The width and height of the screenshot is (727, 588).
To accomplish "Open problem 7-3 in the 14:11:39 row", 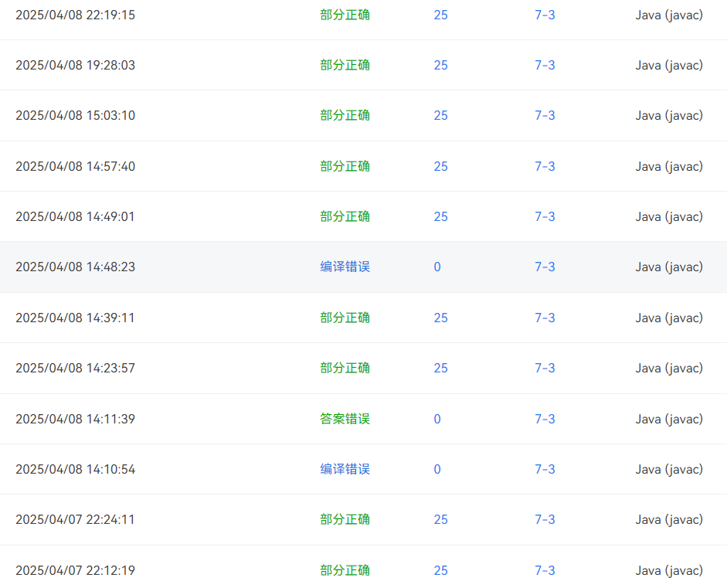I will point(545,419).
